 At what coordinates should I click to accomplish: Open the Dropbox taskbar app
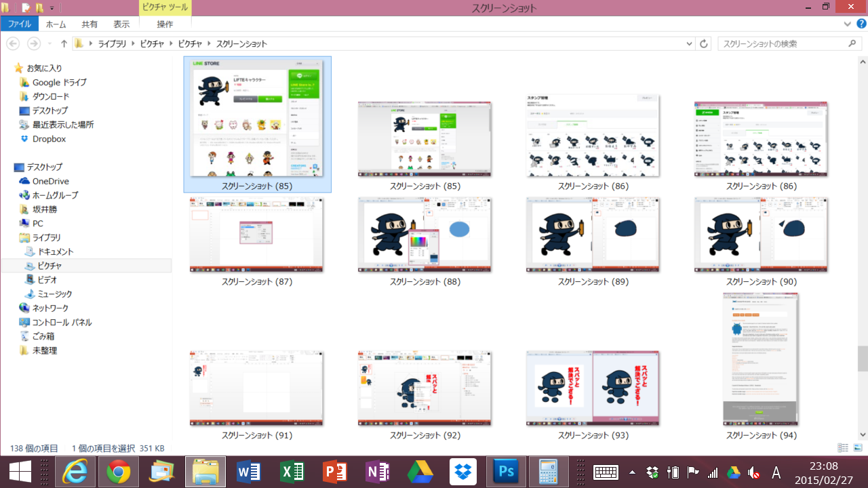click(465, 472)
